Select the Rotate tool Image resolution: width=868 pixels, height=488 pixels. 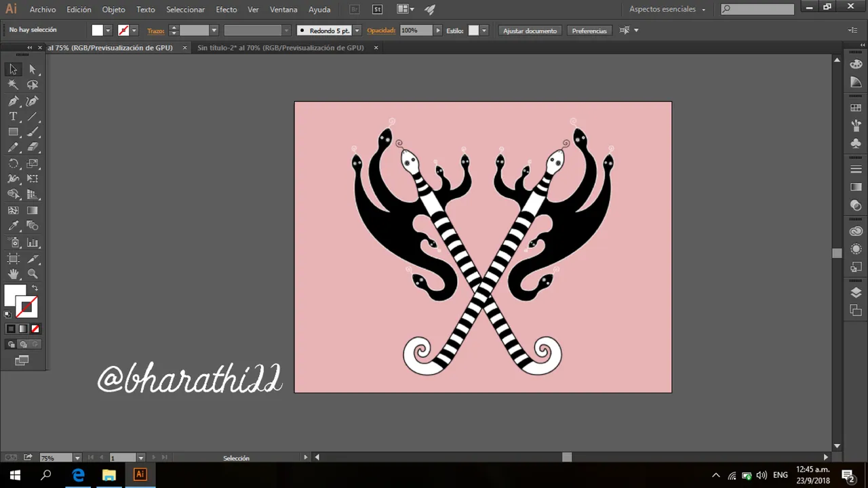click(x=13, y=163)
